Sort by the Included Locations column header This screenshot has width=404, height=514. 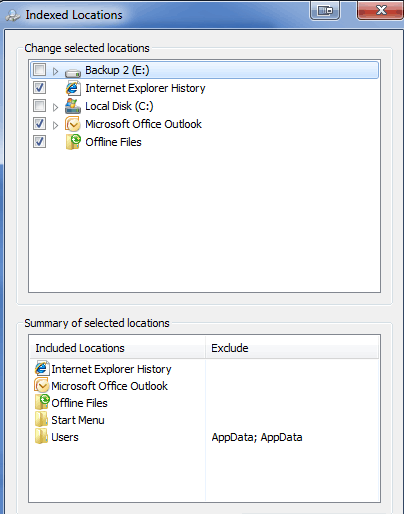click(118, 348)
